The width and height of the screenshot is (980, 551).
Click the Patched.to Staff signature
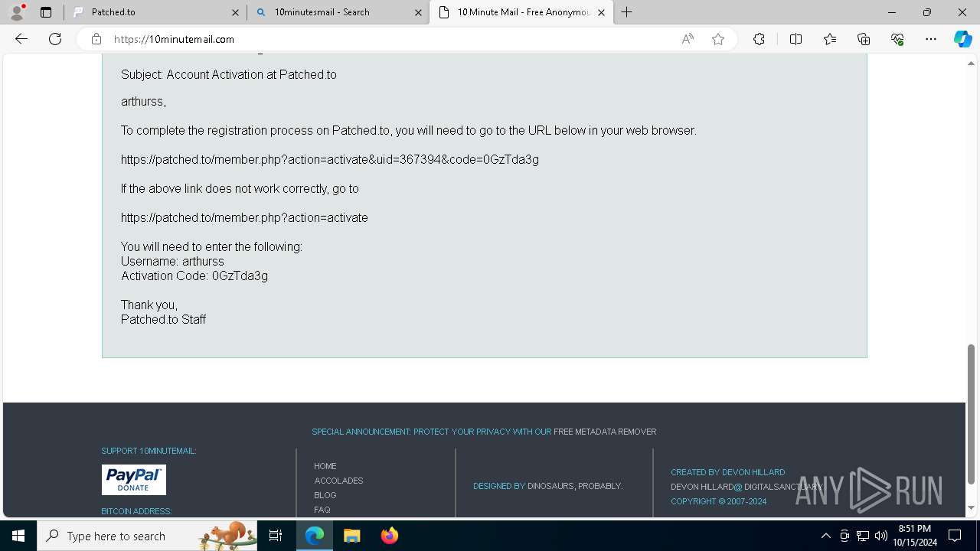(x=163, y=319)
